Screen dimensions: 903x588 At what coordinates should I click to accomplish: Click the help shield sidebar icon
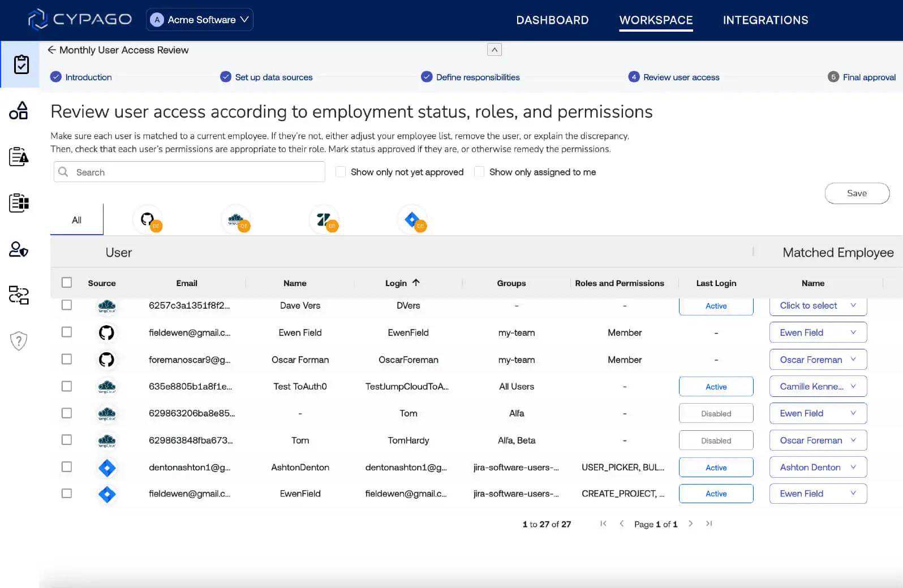click(19, 341)
